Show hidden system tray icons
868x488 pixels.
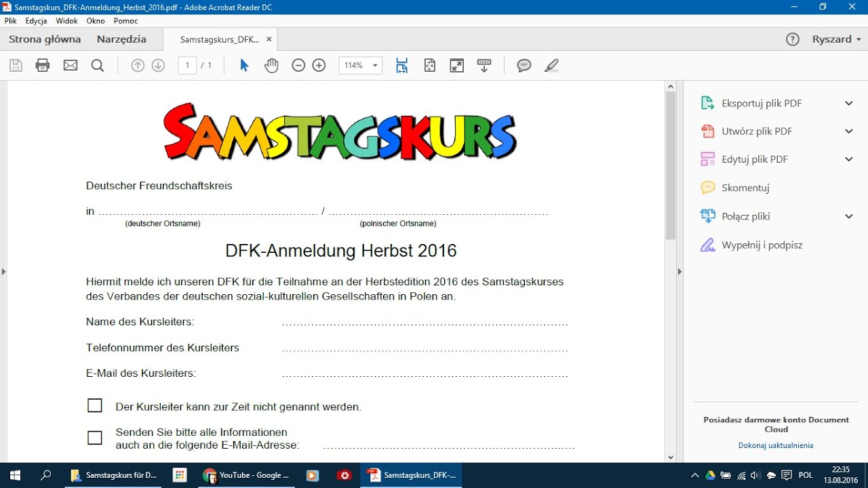coord(694,475)
